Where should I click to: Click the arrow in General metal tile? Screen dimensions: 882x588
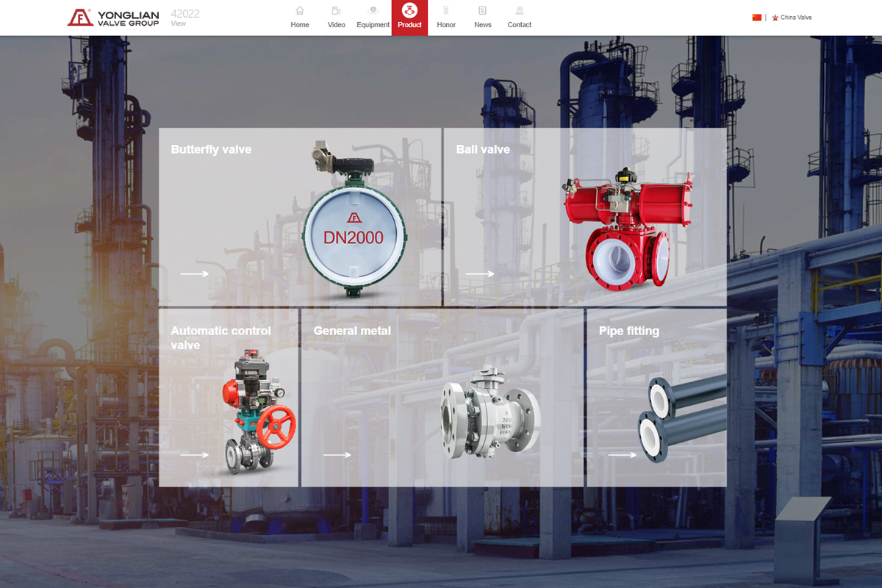coord(337,455)
